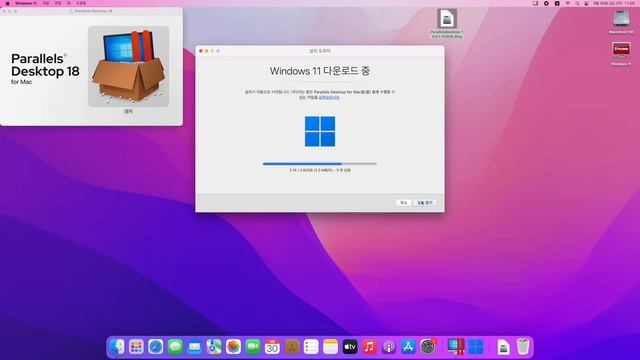Click the Parallels Desktop icon in the Dock

(x=456, y=347)
